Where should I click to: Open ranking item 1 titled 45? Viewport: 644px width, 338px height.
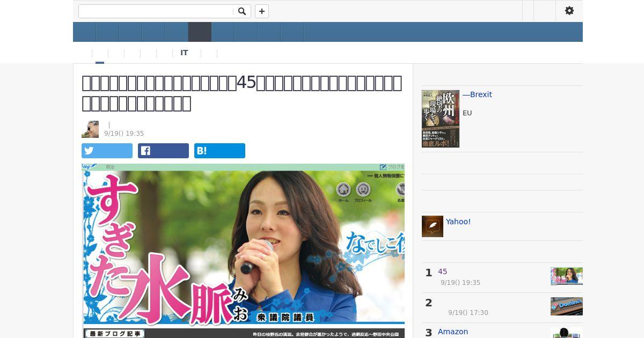[442, 271]
